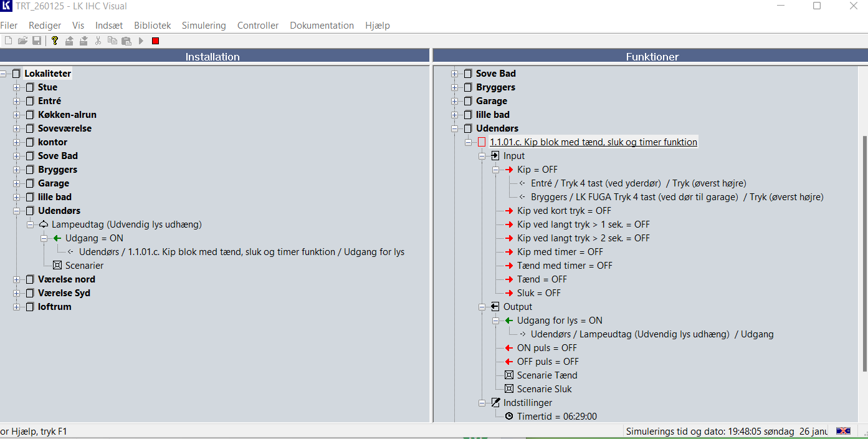The width and height of the screenshot is (868, 439).
Task: Expand the Garage node in Funktioner panel
Action: click(455, 101)
